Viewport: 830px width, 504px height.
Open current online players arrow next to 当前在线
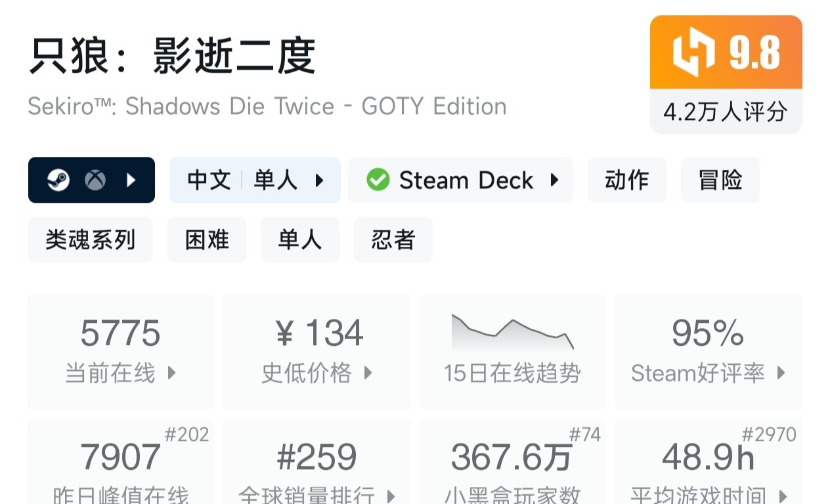(172, 373)
